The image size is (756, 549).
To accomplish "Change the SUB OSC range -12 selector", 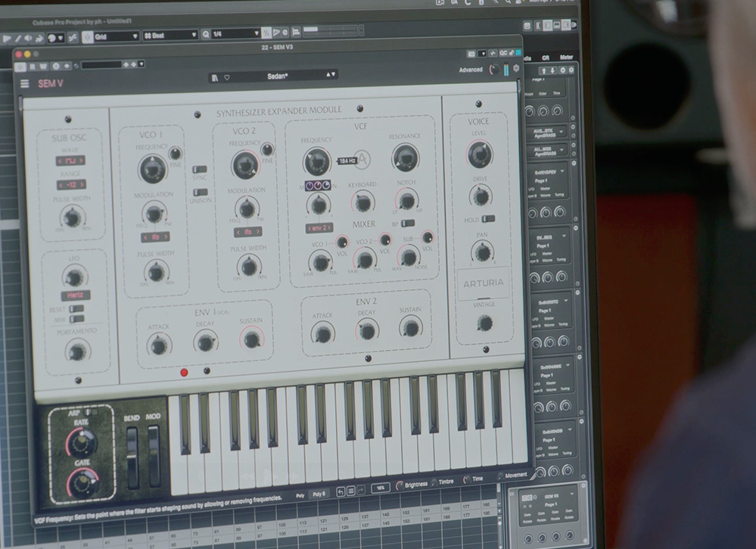I will tap(71, 185).
